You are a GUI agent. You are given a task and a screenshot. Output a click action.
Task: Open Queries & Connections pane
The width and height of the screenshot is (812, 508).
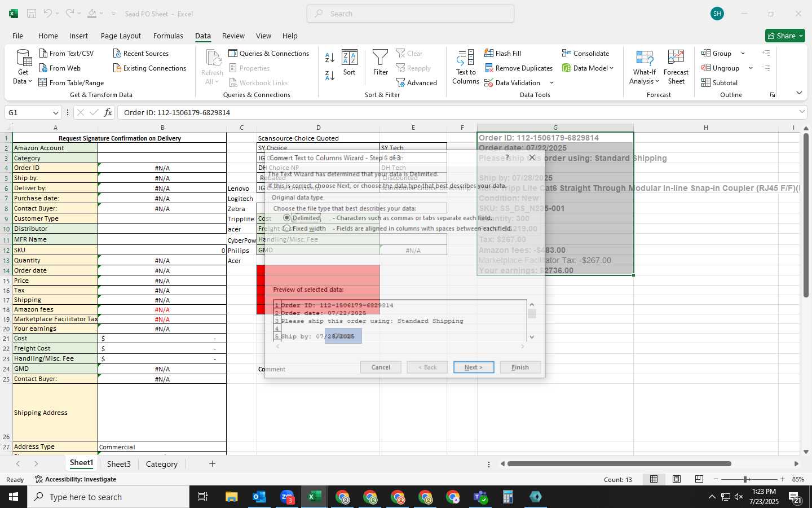click(269, 53)
